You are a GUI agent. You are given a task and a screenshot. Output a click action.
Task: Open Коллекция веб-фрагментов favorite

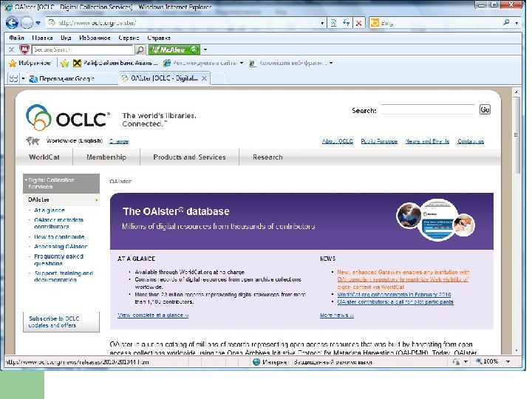288,63
